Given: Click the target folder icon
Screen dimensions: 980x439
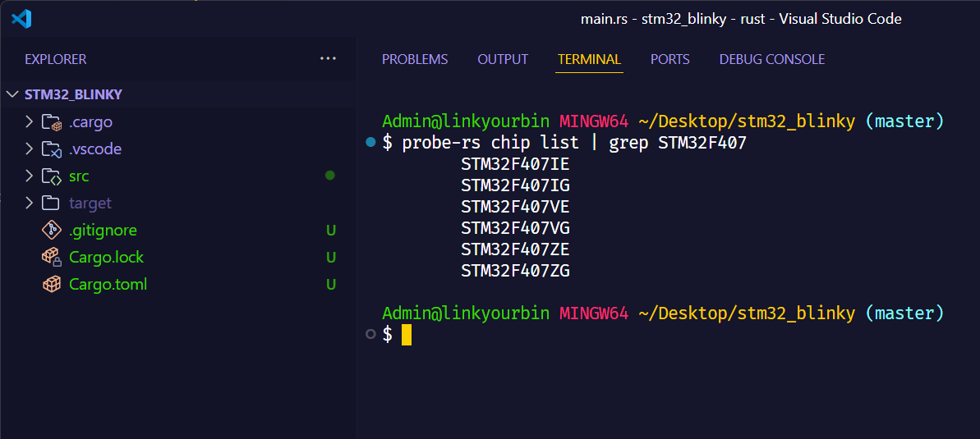Looking at the screenshot, I should point(52,203).
